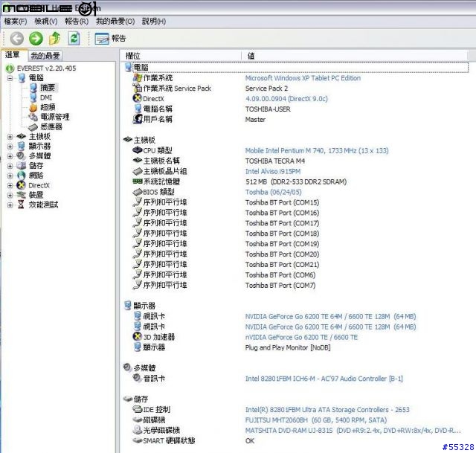This screenshot has height=453, width=476.
Task: Switch to the 我的最愛 tab
Action: [x=45, y=56]
